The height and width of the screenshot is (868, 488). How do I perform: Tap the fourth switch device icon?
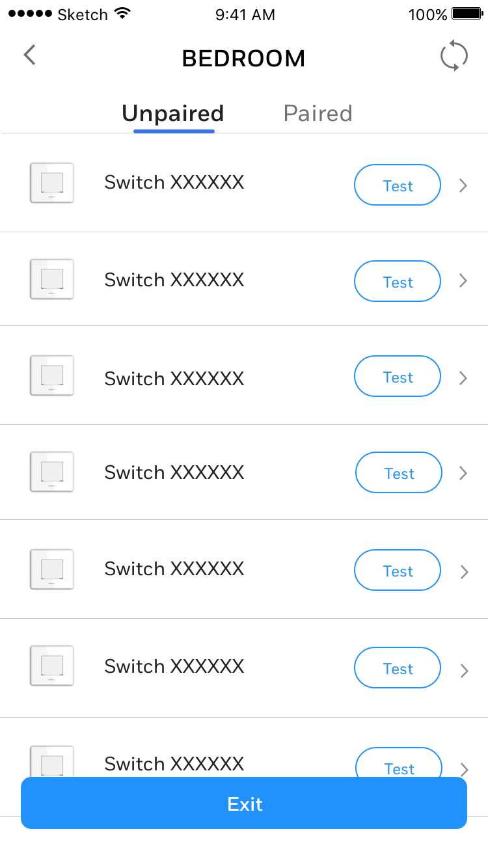[52, 472]
